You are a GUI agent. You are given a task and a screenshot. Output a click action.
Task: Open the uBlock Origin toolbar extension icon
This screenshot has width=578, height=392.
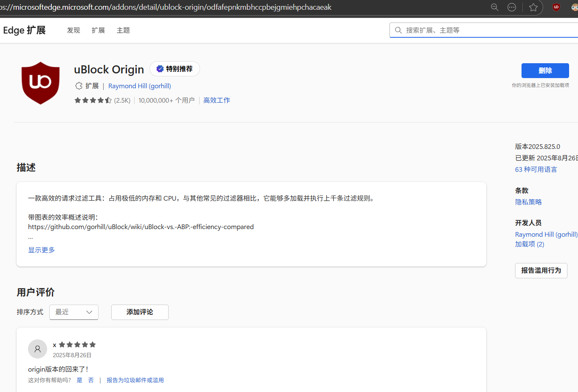click(556, 7)
